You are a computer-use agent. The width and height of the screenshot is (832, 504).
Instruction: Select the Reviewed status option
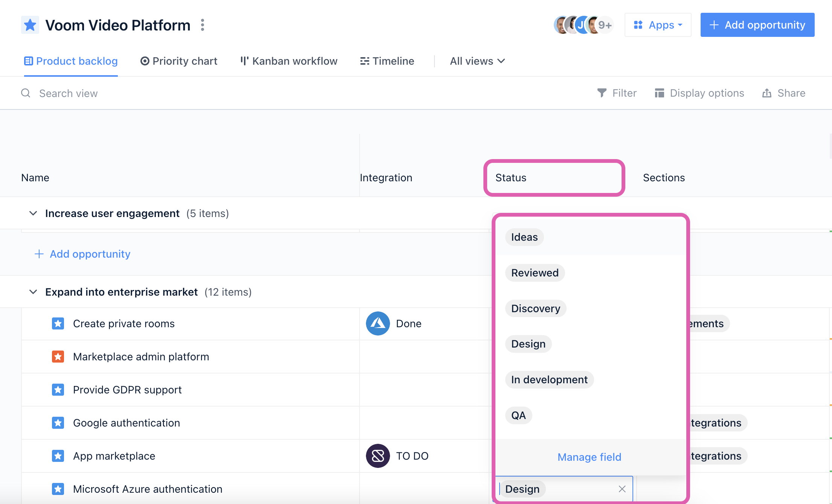[x=535, y=273]
